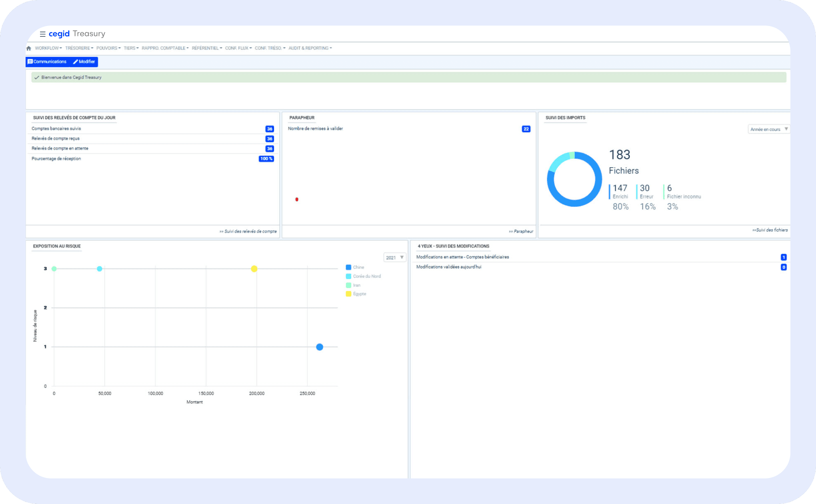
Task: Open the Workflow menu
Action: 48,48
